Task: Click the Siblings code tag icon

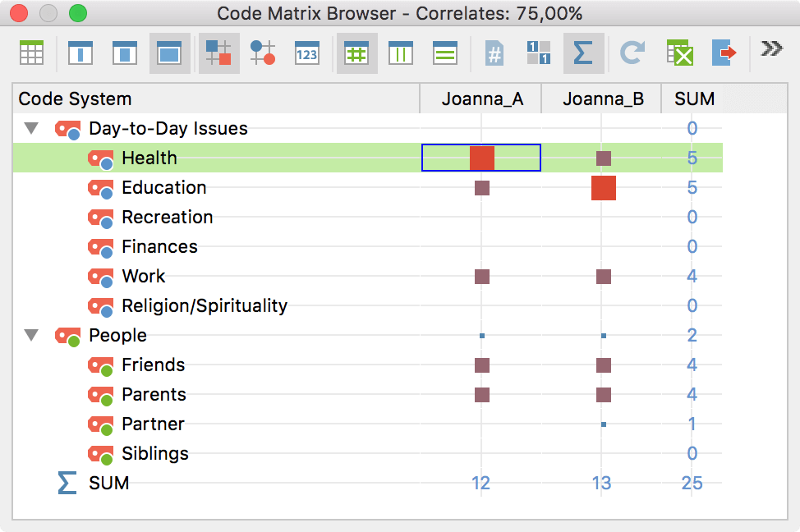Action: point(100,456)
